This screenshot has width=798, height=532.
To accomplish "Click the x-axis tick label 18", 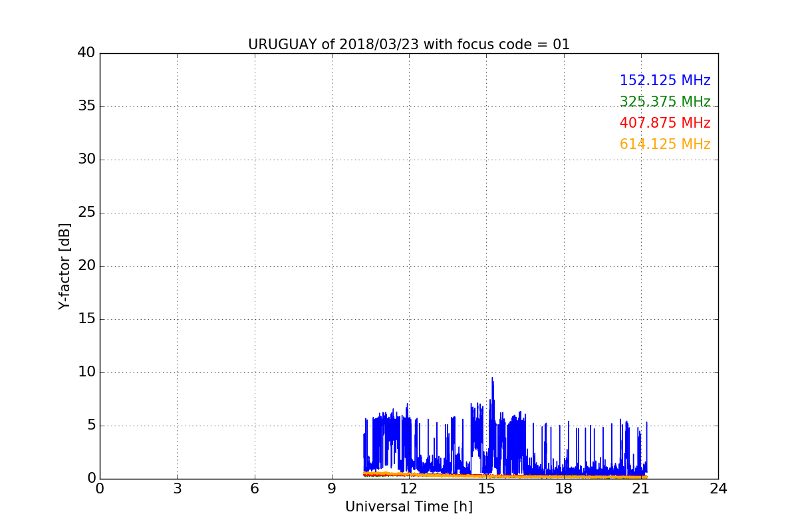I will 564,489.
